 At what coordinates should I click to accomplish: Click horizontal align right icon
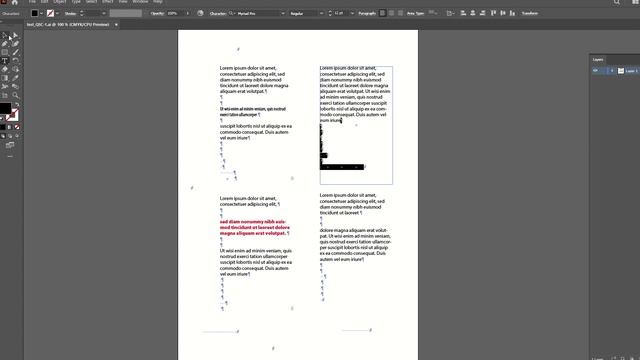(482, 13)
